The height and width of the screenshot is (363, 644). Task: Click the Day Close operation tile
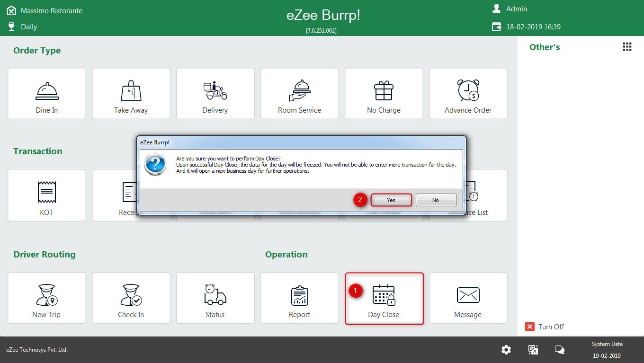tap(384, 298)
